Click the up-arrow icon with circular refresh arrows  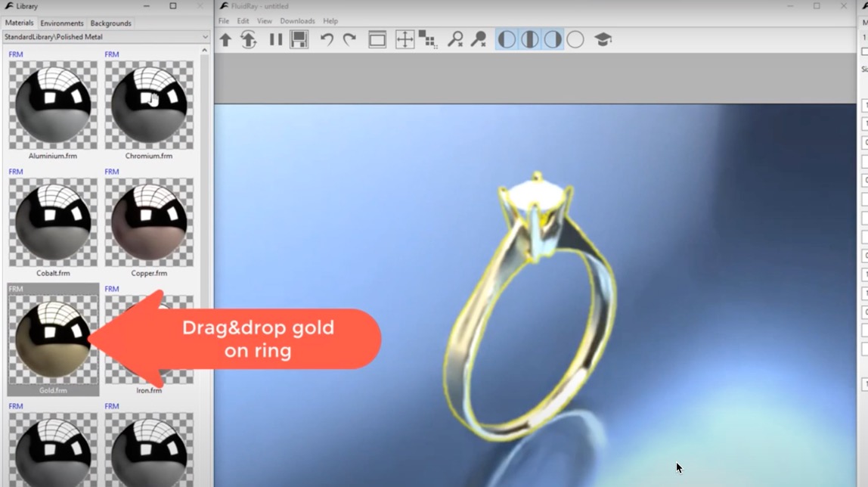(249, 40)
